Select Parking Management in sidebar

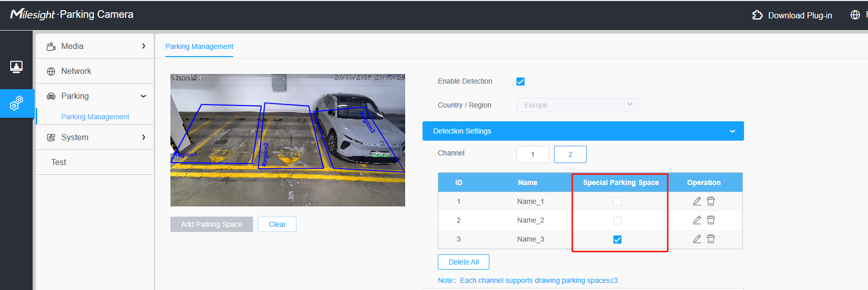pyautogui.click(x=95, y=117)
